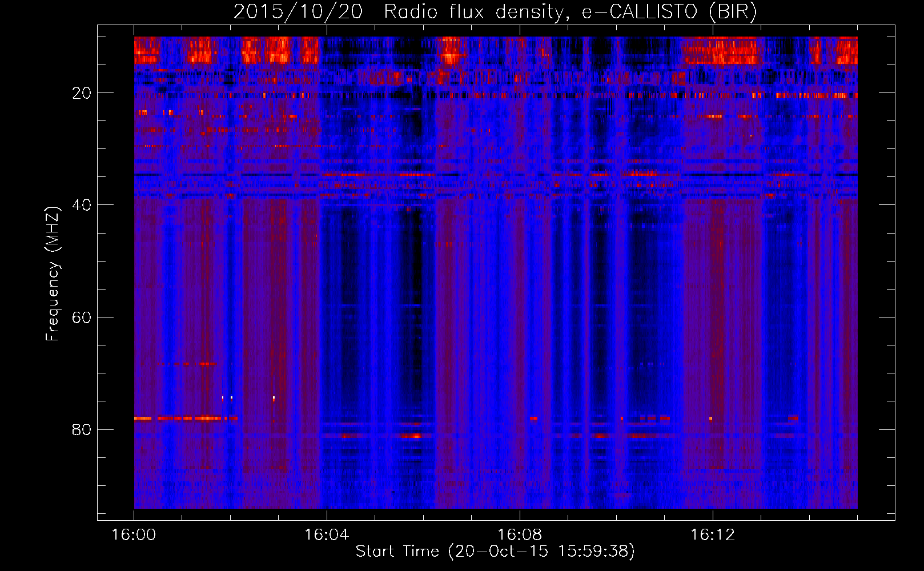Click the 'Start Time (20-Oct-15 15:59:38)' label
924x571 pixels.
(x=495, y=552)
